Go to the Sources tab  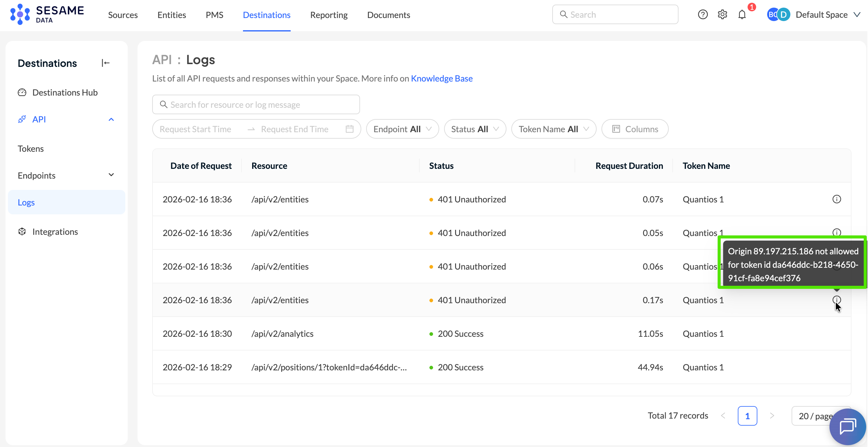pyautogui.click(x=123, y=15)
